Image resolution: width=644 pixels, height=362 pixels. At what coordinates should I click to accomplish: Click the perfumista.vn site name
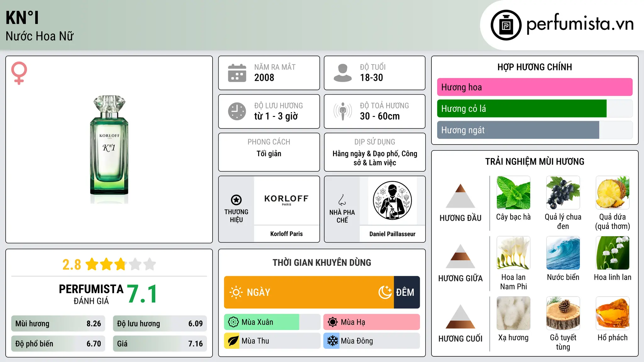[x=580, y=24]
